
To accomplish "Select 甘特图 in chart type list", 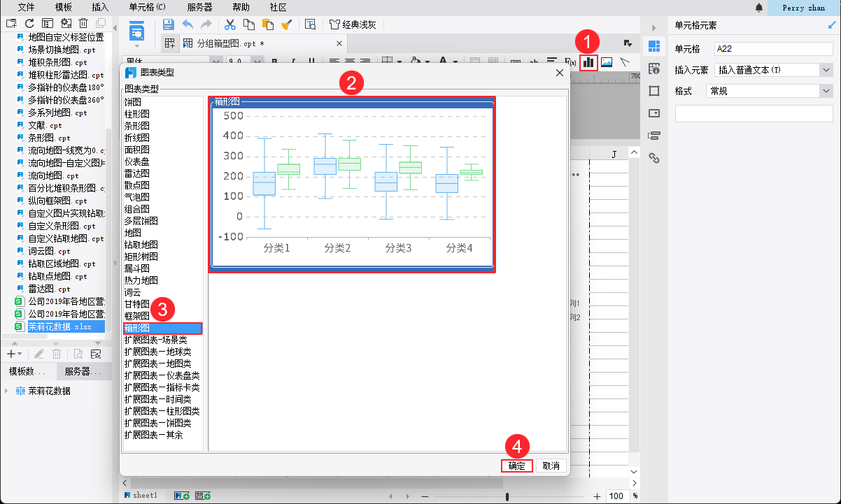I will (x=162, y=304).
